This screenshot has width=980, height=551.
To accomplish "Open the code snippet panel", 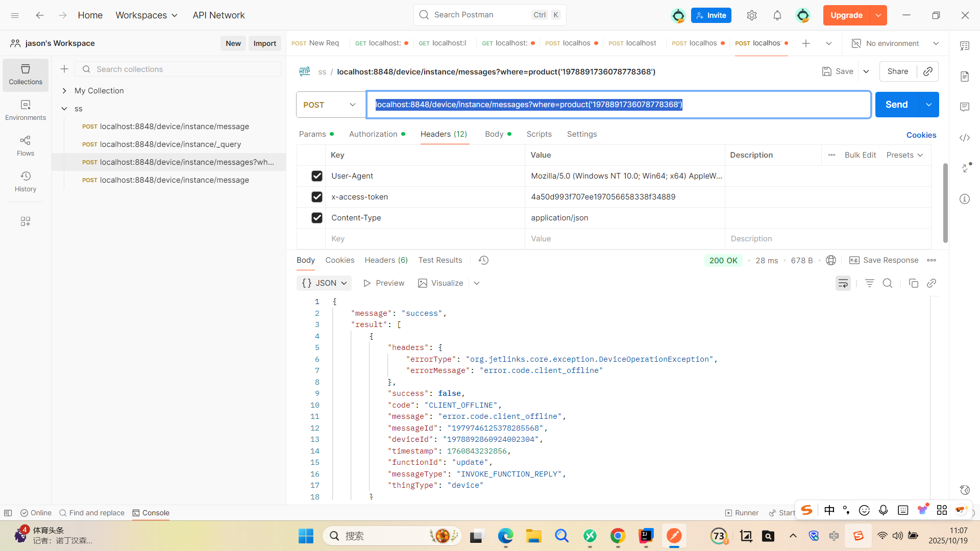I will click(964, 138).
